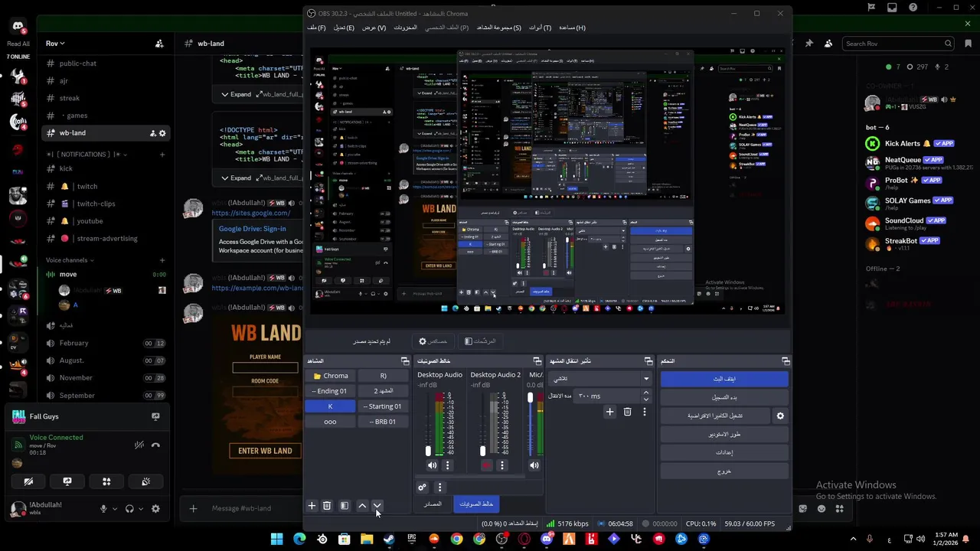
Task: Delete selected scene with trash icon
Action: tap(327, 506)
